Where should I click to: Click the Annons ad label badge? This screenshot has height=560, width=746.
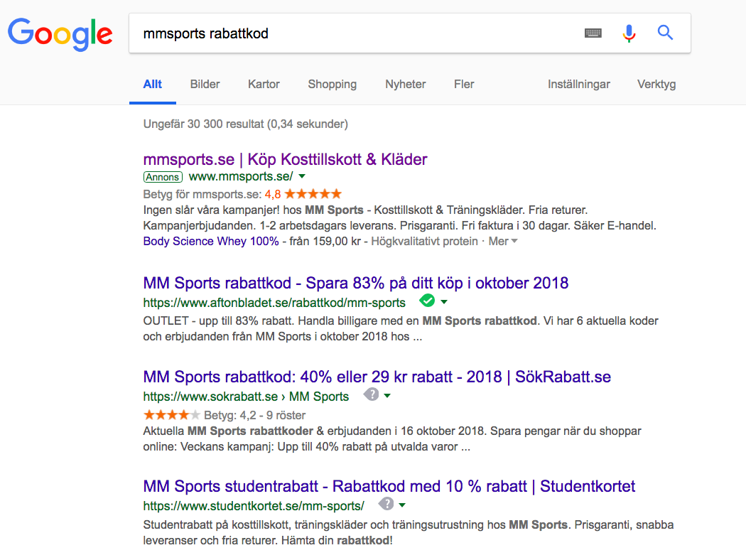tap(163, 177)
